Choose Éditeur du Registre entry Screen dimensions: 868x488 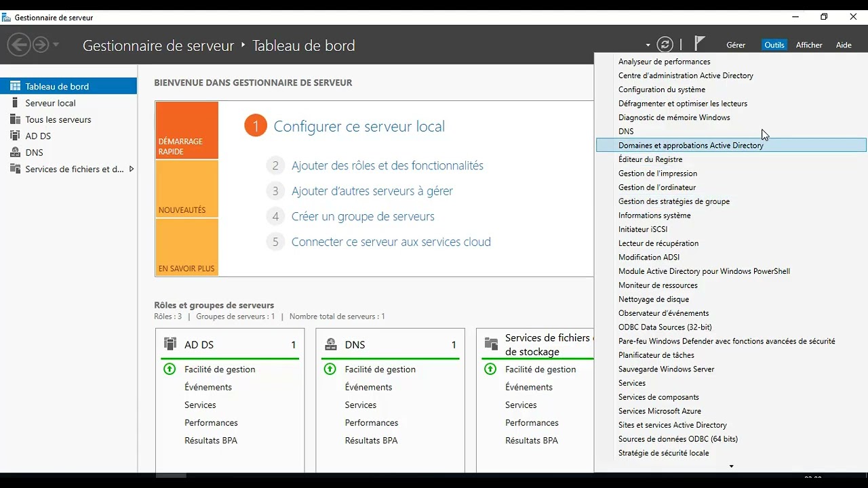[731, 159]
